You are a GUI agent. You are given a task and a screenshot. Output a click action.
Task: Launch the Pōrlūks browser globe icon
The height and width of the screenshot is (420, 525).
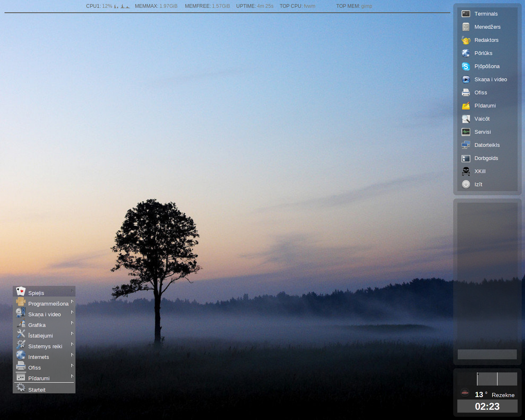466,53
